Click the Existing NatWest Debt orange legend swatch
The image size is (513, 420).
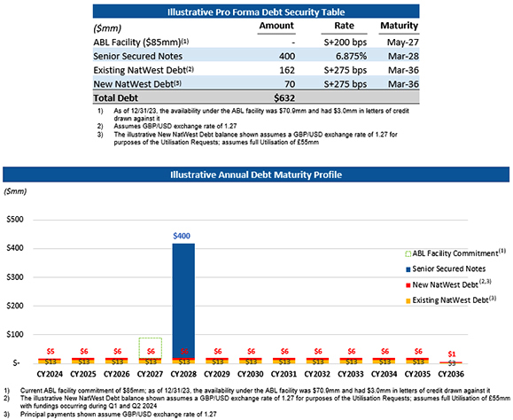pos(408,301)
